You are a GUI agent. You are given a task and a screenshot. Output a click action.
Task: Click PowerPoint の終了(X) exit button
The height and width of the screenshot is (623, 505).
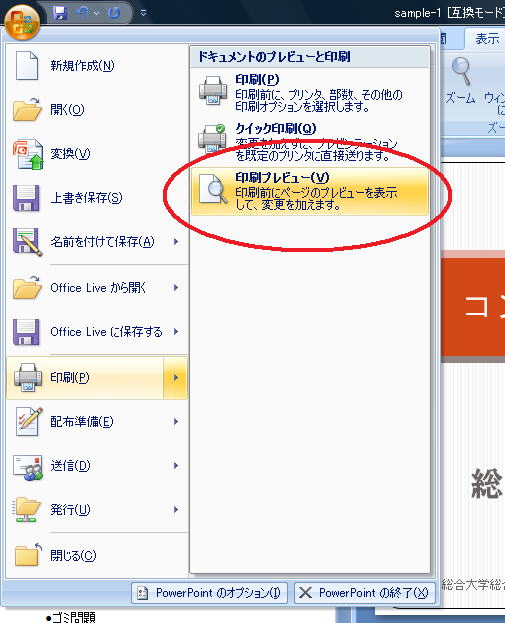(x=365, y=593)
